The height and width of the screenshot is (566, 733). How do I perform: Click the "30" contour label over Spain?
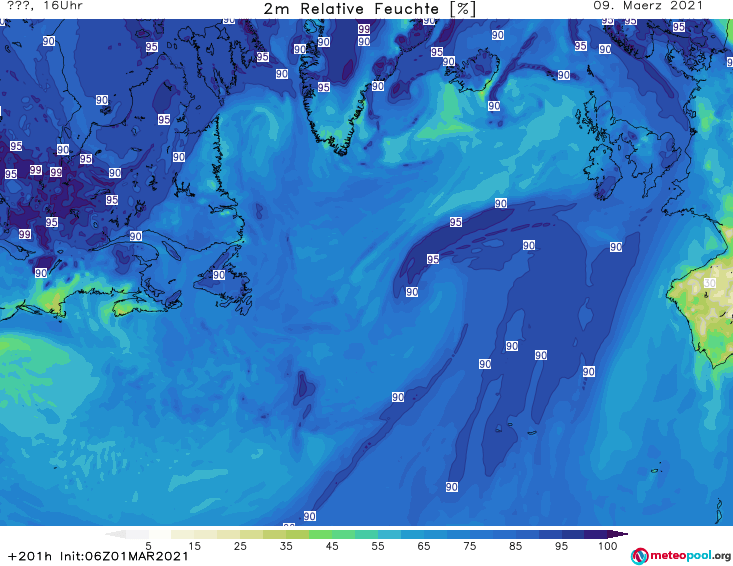tap(710, 283)
